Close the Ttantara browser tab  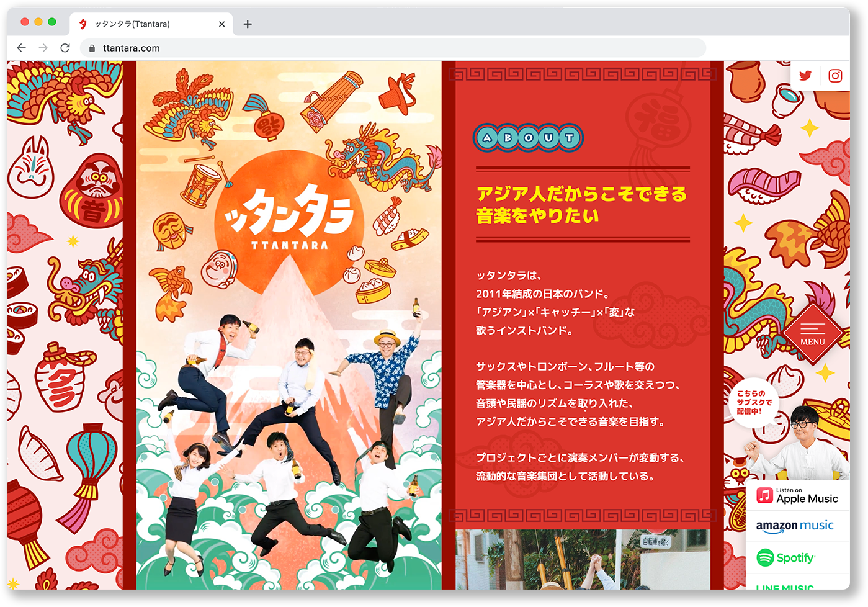[x=222, y=24]
